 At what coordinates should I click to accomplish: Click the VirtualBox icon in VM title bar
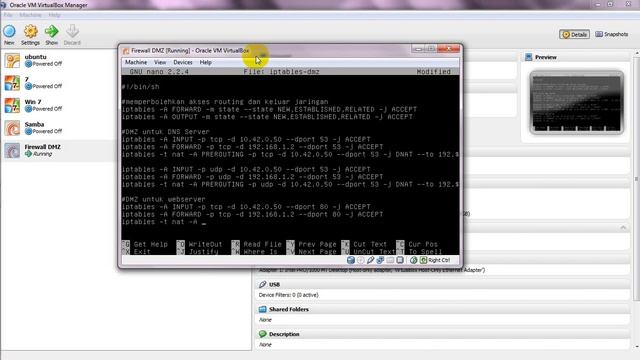click(126, 51)
